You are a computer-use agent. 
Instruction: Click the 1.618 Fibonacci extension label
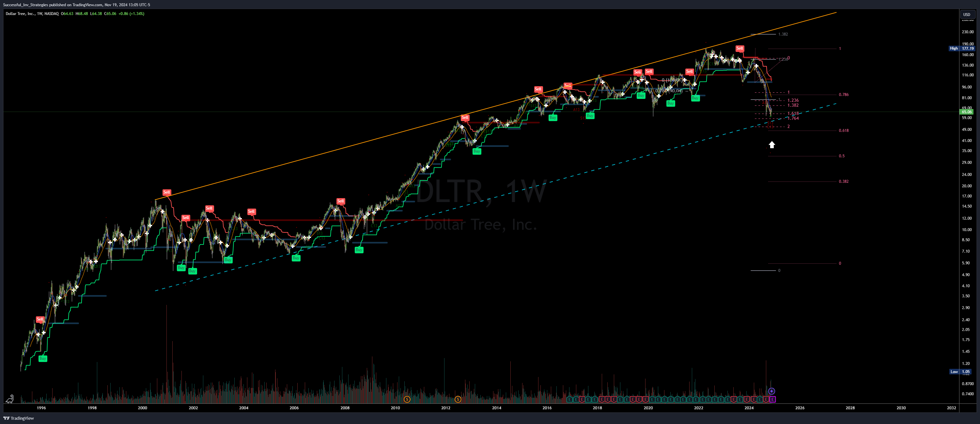[793, 113]
